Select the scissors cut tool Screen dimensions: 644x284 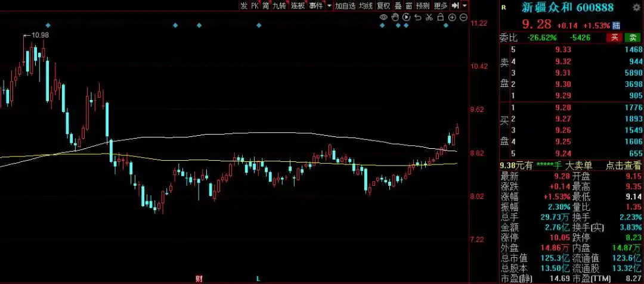pos(429,18)
